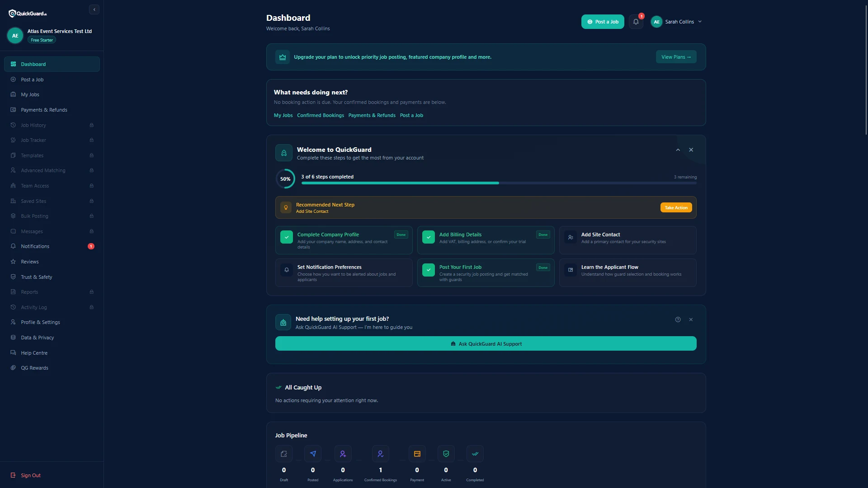This screenshot has height=488, width=868.
Task: Click the Take Action button
Action: tap(676, 207)
